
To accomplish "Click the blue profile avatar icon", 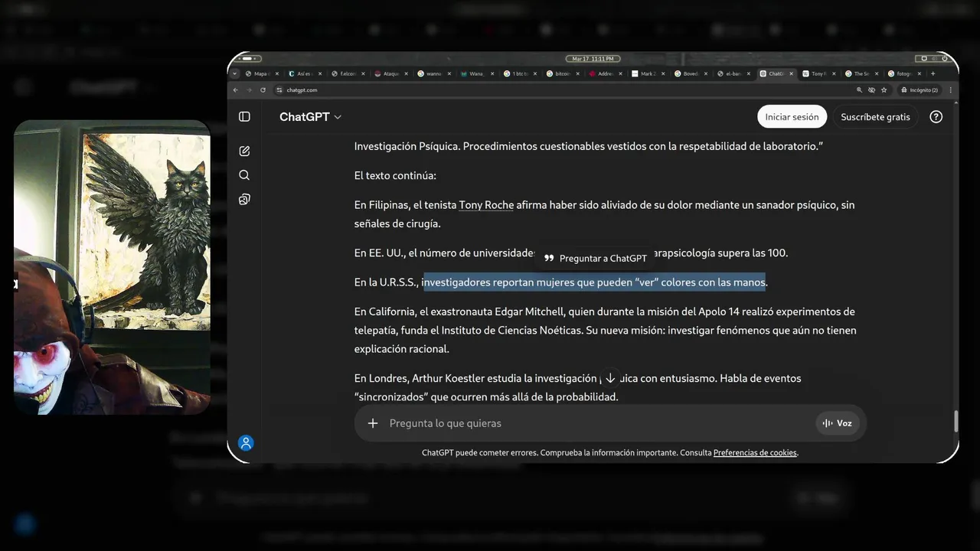I will click(x=246, y=442).
